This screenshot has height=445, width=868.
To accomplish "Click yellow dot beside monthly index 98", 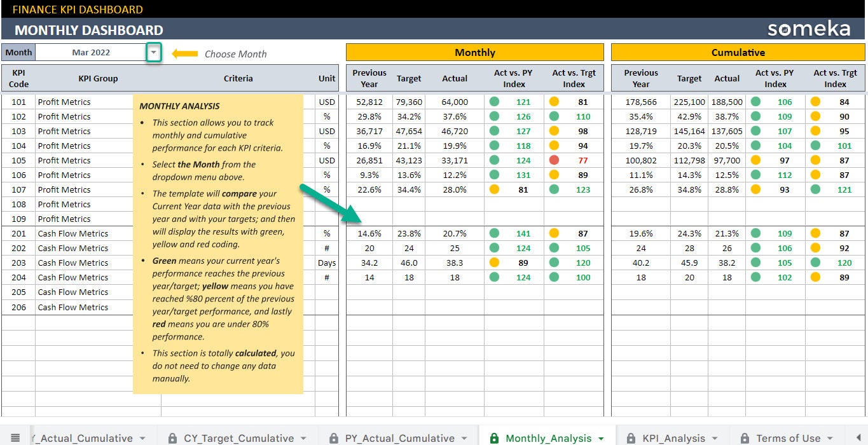I will pyautogui.click(x=554, y=131).
